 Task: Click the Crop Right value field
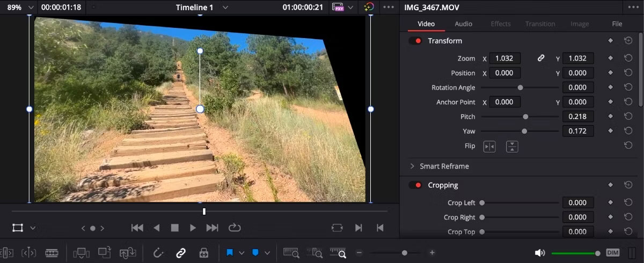click(577, 217)
